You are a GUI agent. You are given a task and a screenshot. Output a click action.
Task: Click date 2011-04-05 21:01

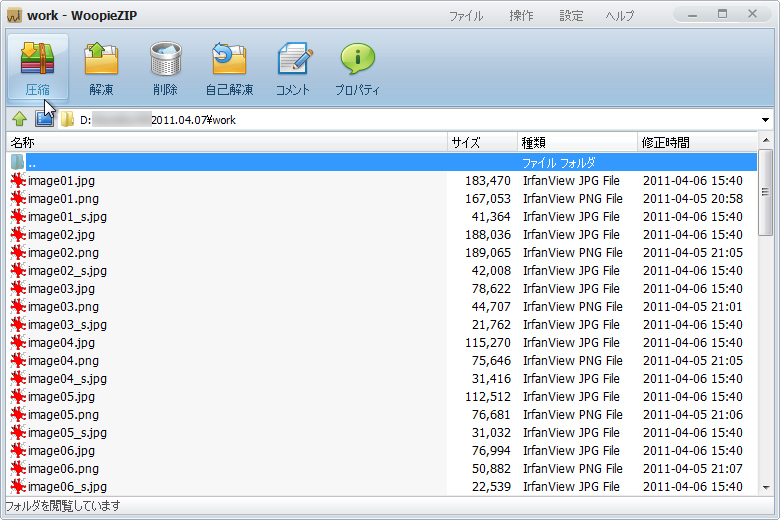pyautogui.click(x=693, y=307)
